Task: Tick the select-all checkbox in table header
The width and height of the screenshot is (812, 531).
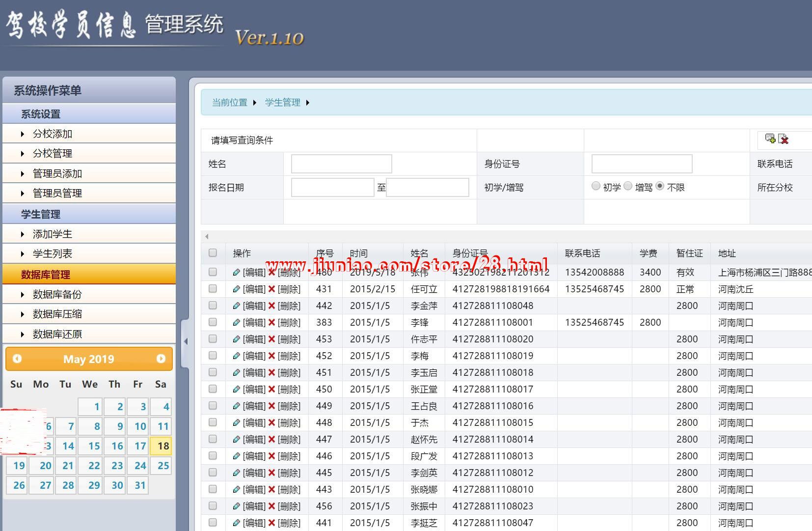Action: click(213, 253)
